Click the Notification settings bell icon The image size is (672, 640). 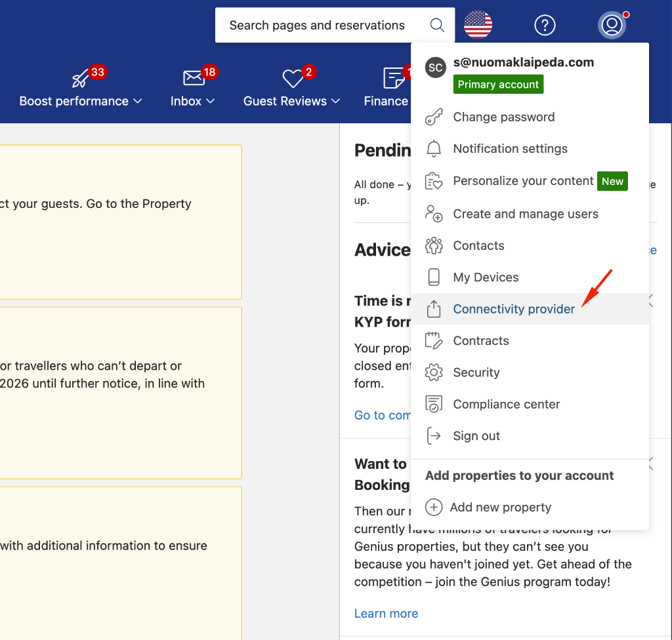(x=434, y=149)
